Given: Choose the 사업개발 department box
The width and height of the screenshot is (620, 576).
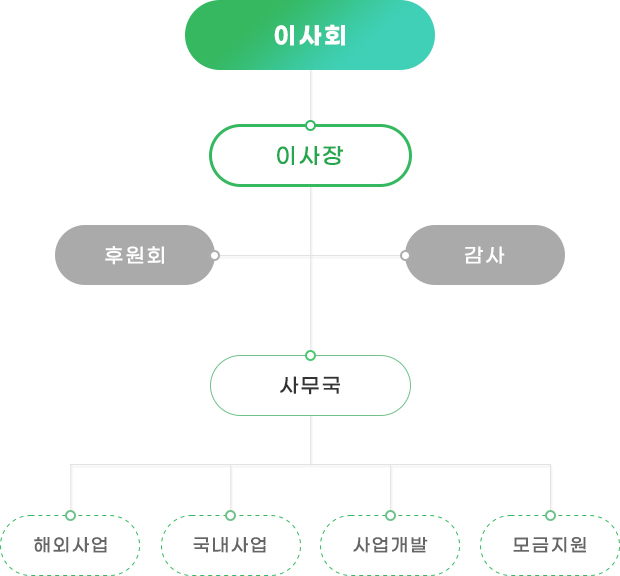Looking at the screenshot, I should (x=390, y=546).
